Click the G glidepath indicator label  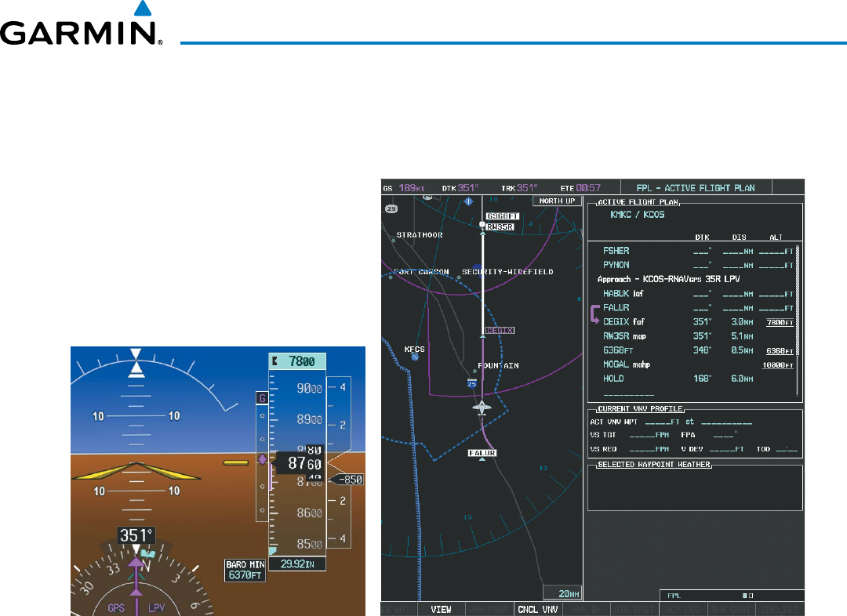(x=262, y=398)
